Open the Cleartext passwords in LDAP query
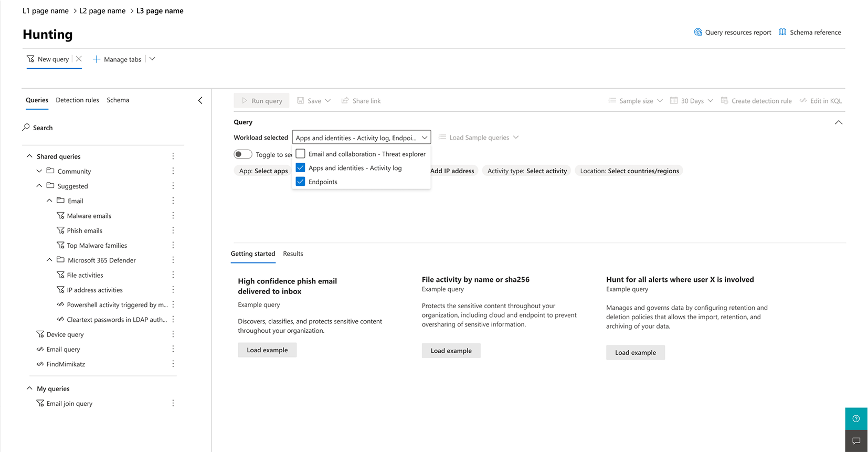Viewport: 868px width, 452px height. (117, 319)
